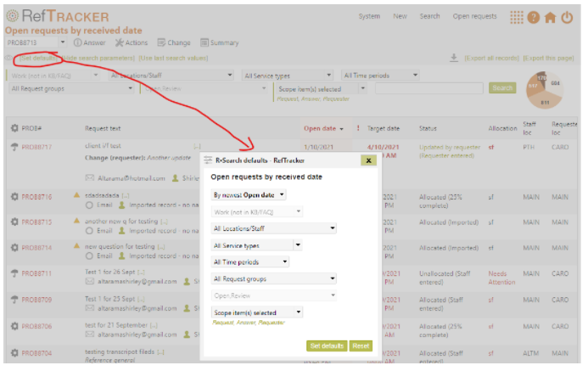Click the gear icon beside PROB8715
The width and height of the screenshot is (588, 371).
(14, 222)
